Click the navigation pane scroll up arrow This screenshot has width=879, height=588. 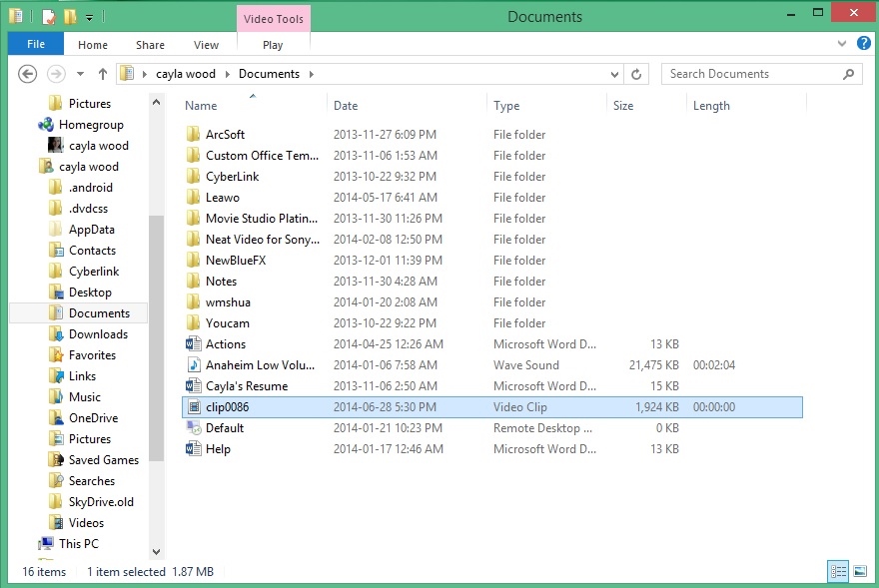click(157, 102)
